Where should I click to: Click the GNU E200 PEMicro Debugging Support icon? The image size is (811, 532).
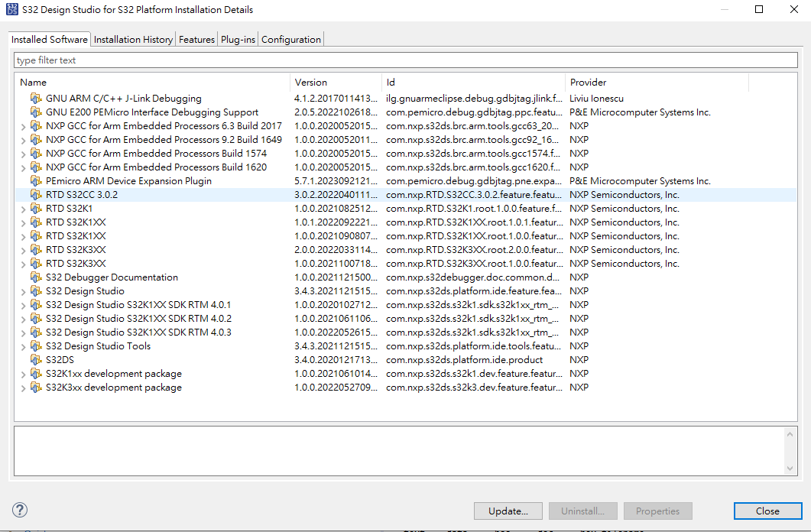click(x=36, y=112)
